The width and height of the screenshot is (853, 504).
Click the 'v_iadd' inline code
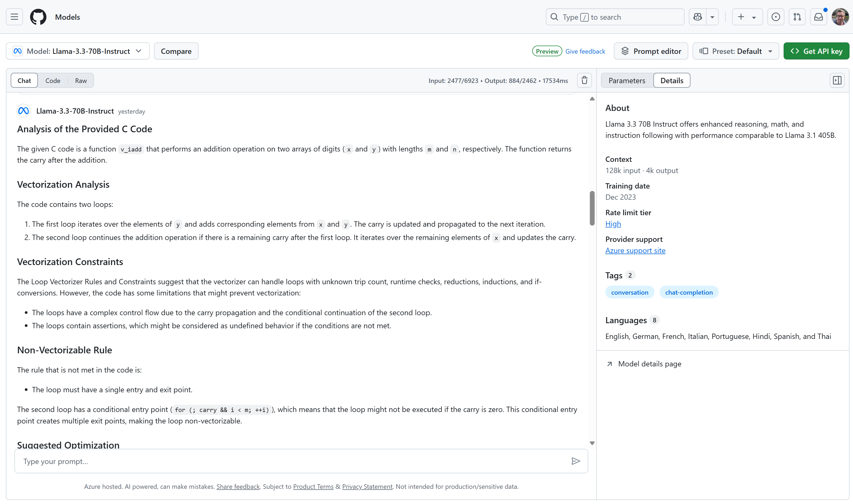pos(131,149)
